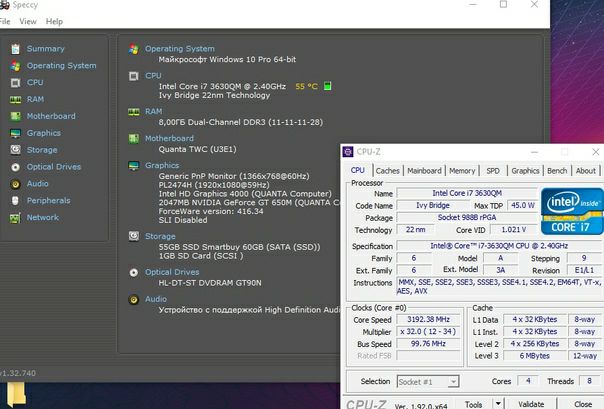Screen dimensions: 604x409
Task: Click the 55GB SSD Smartbuy 60GB storage line
Action: pyautogui.click(x=239, y=247)
